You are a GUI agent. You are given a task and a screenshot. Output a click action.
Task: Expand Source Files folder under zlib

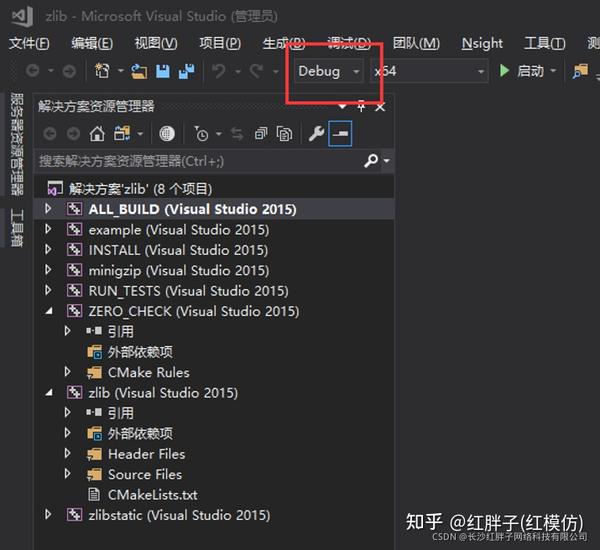[x=67, y=474]
